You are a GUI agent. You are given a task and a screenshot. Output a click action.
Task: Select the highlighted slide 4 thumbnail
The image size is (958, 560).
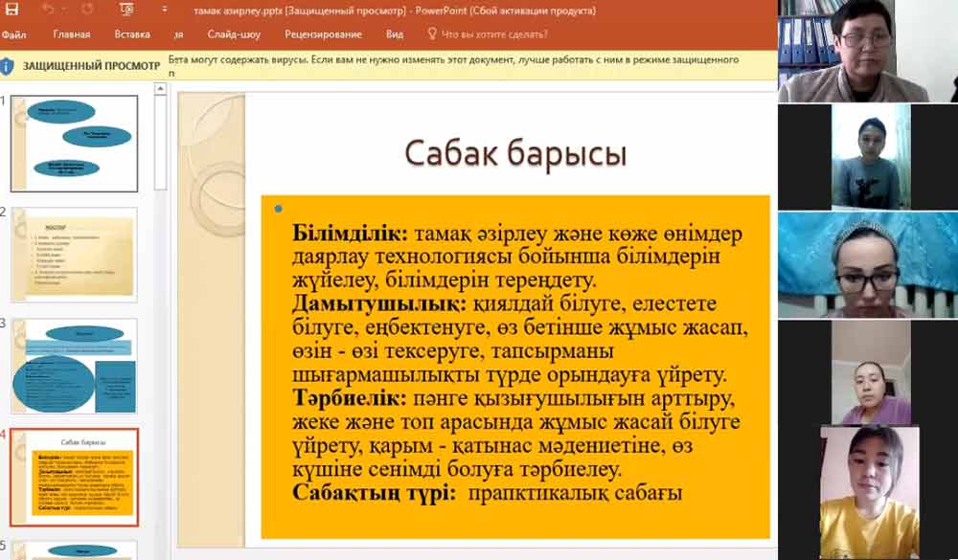pyautogui.click(x=74, y=477)
